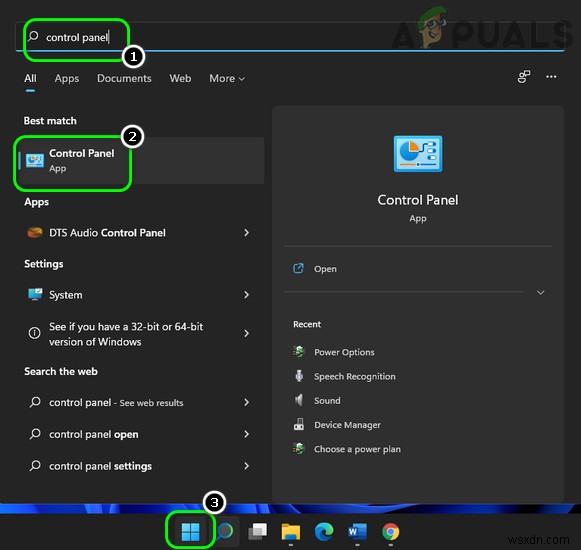581x550 pixels.
Task: Open Microsoft Edge from the taskbar
Action: [x=324, y=531]
